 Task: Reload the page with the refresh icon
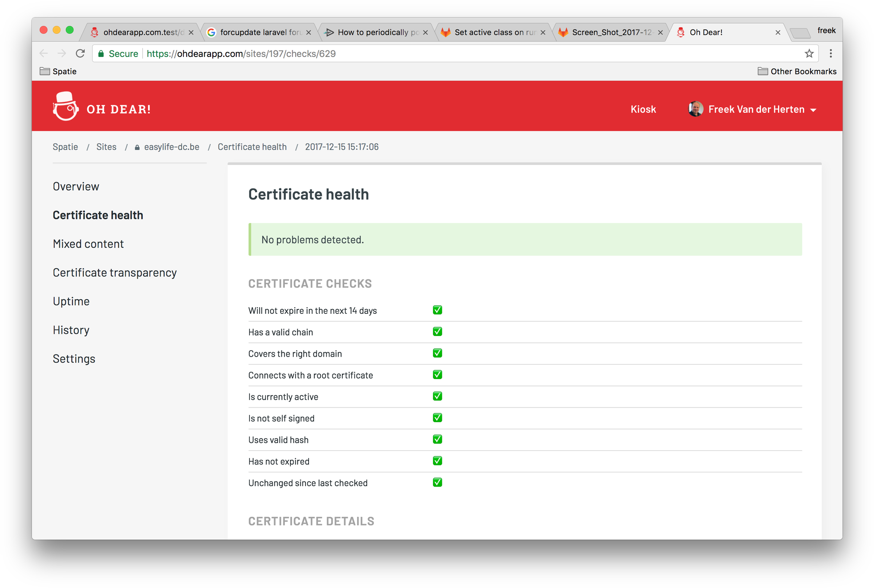click(x=80, y=54)
